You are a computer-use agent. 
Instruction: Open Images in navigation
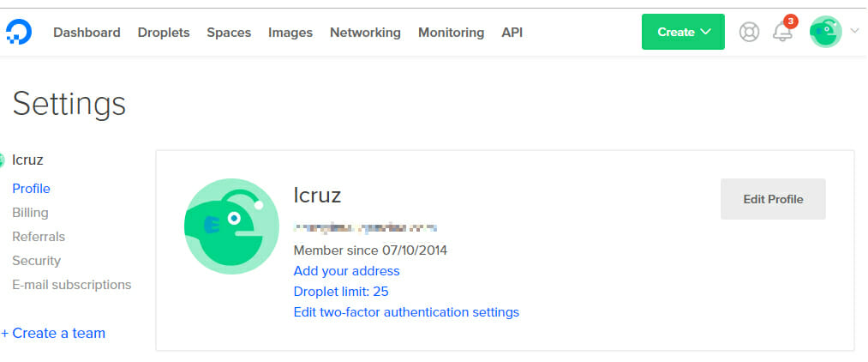(290, 33)
